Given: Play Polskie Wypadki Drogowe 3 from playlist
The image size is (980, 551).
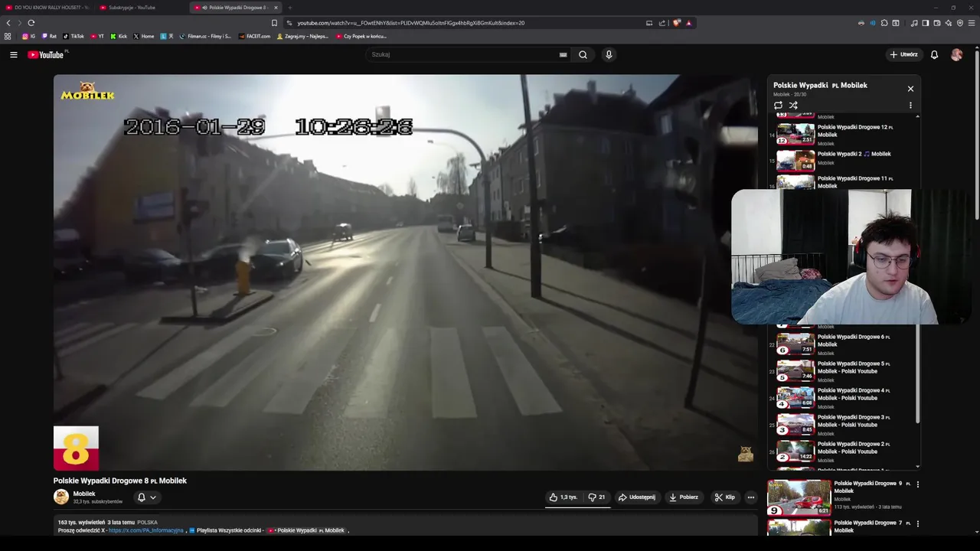Looking at the screenshot, I should click(x=844, y=424).
